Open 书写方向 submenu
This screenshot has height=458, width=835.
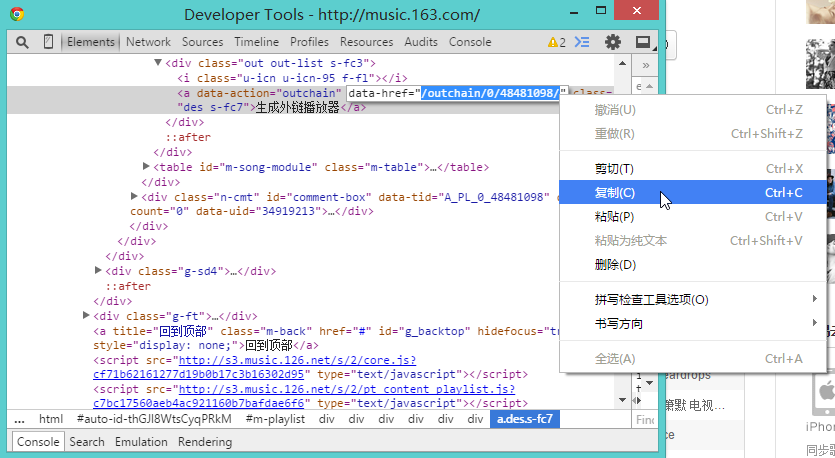point(693,323)
